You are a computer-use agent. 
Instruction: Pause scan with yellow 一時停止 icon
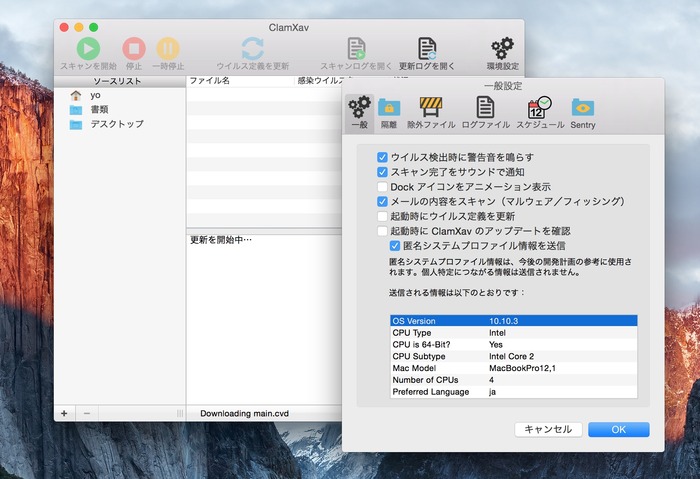(168, 49)
